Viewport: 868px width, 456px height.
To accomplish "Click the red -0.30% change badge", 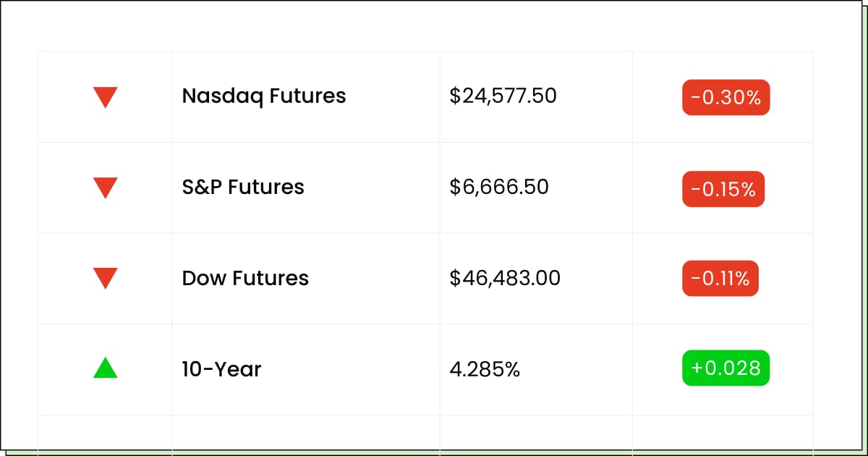I will [726, 98].
